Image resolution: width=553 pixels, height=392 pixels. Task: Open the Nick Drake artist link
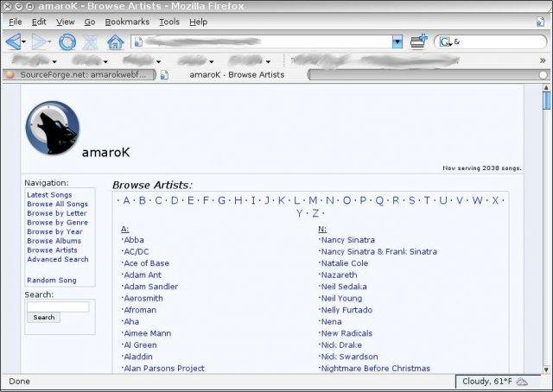(341, 345)
